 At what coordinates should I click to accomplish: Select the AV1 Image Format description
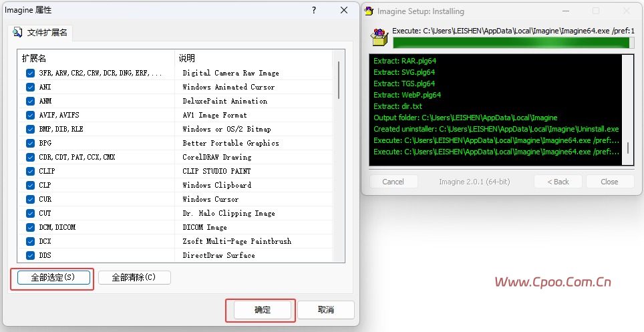(215, 115)
